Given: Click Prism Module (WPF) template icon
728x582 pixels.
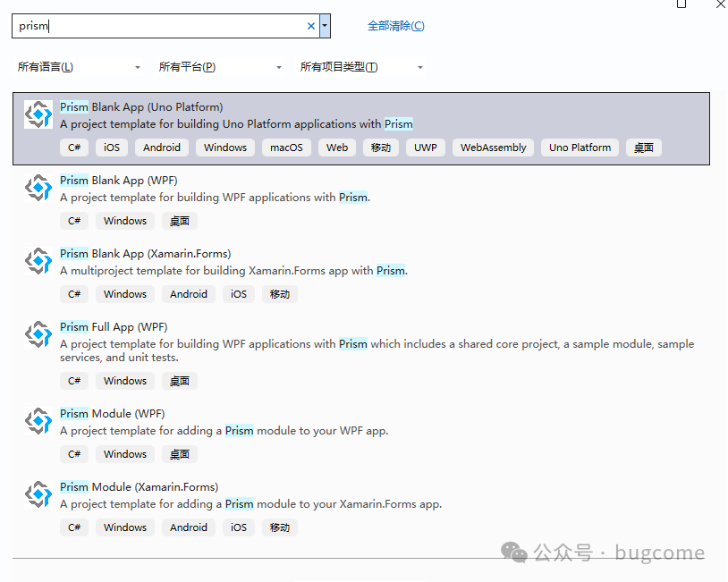Looking at the screenshot, I should (38, 421).
